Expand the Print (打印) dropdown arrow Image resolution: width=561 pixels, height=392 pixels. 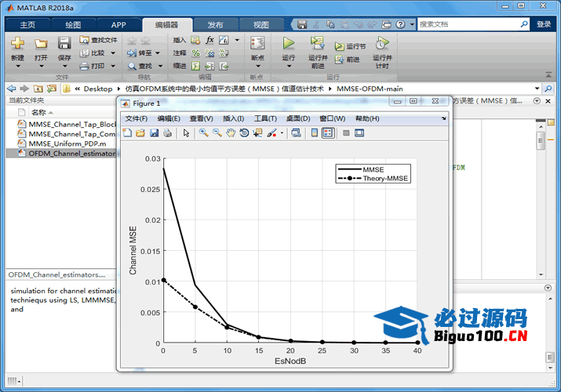point(113,66)
